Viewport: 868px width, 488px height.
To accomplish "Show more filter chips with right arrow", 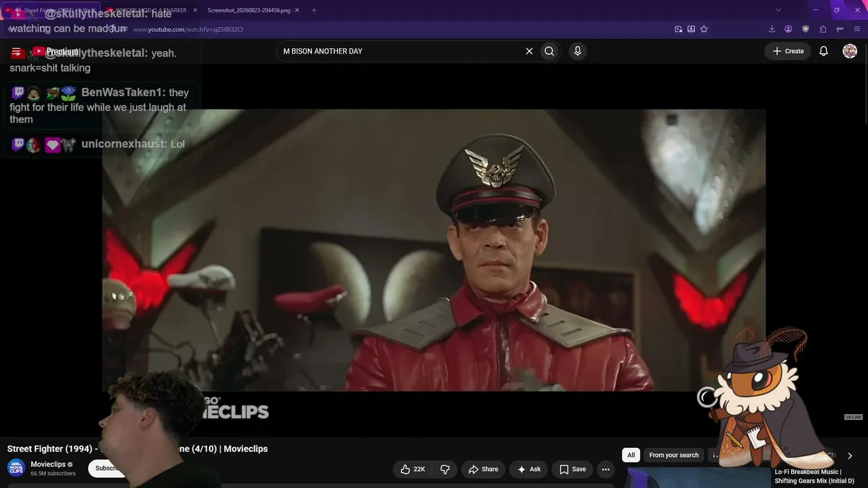I will [850, 455].
